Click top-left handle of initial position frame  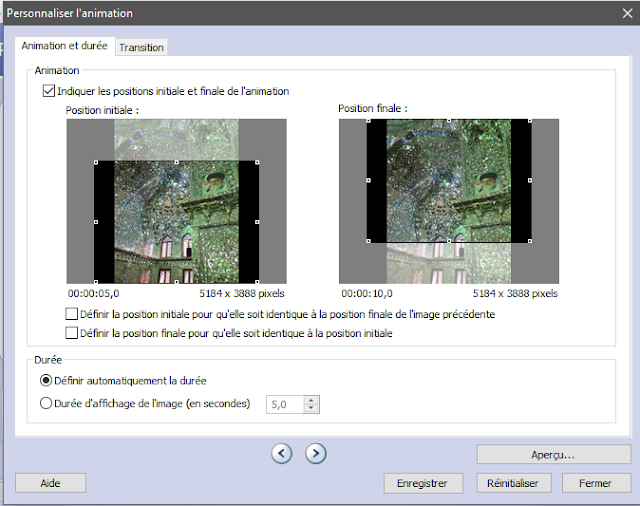(96, 162)
